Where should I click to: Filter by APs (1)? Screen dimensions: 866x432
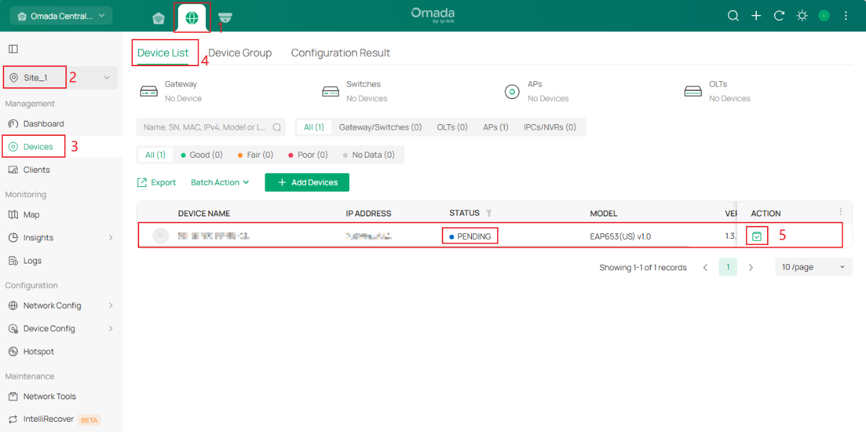[496, 127]
